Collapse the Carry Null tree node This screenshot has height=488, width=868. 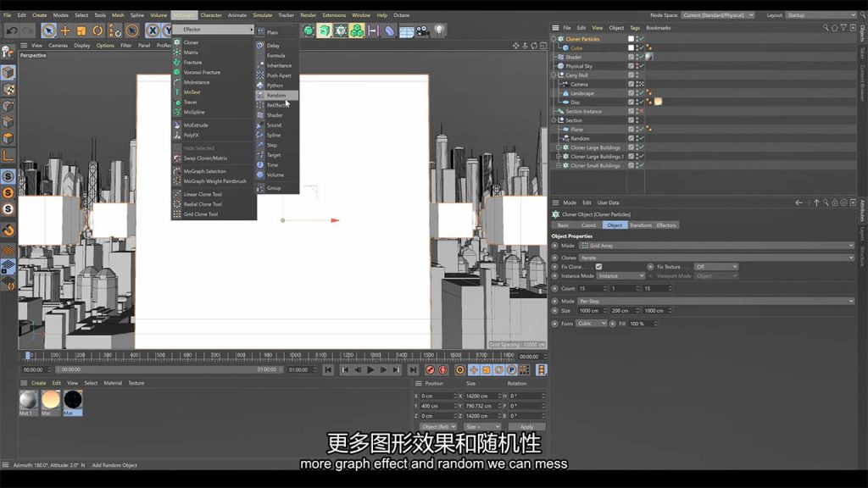click(554, 75)
